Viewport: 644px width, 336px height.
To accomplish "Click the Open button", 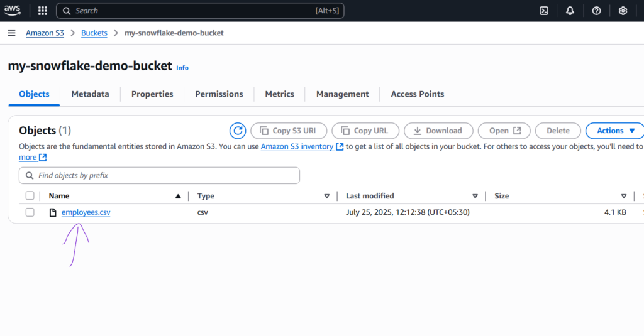I will click(x=504, y=131).
